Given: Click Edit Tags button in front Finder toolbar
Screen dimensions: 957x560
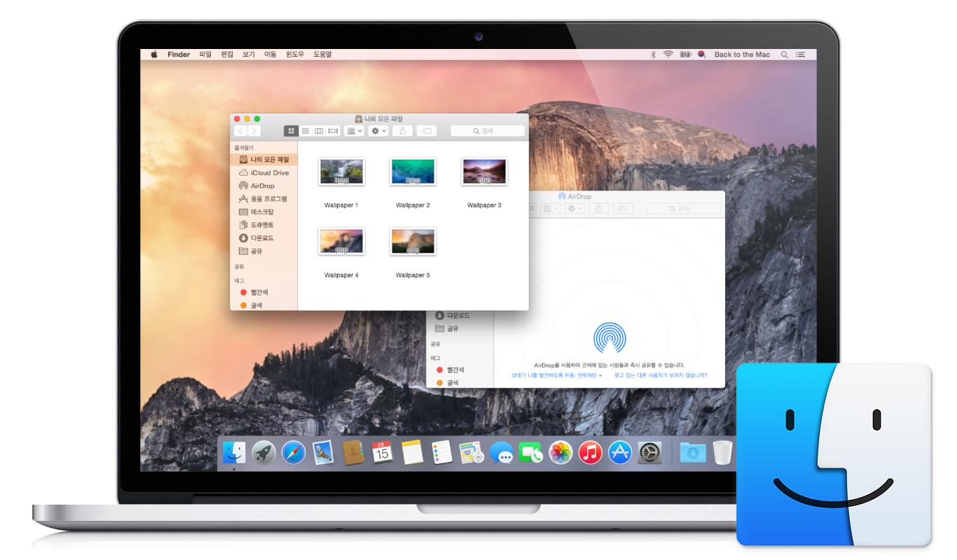Looking at the screenshot, I should click(427, 131).
